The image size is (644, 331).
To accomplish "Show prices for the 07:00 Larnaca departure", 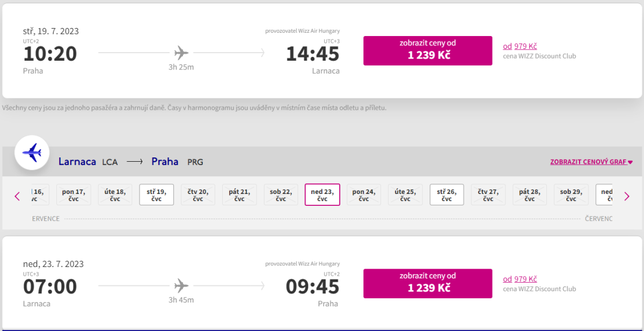I will pyautogui.click(x=428, y=283).
